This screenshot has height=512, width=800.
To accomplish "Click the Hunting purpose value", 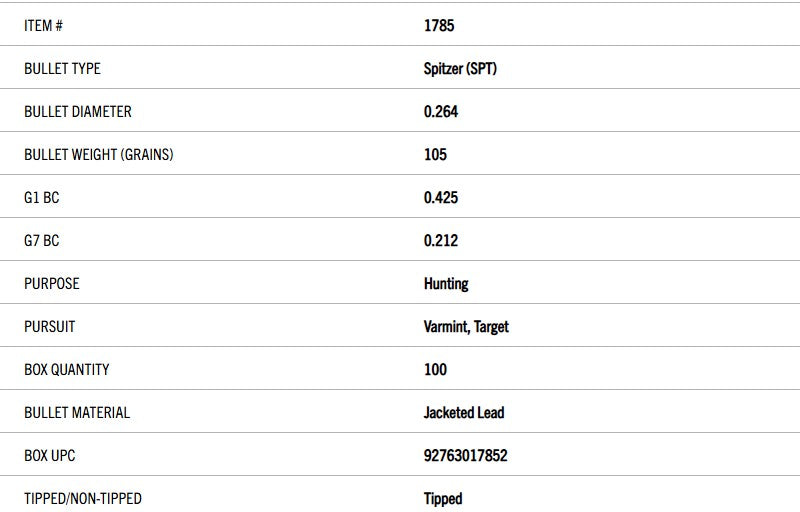I will (446, 284).
